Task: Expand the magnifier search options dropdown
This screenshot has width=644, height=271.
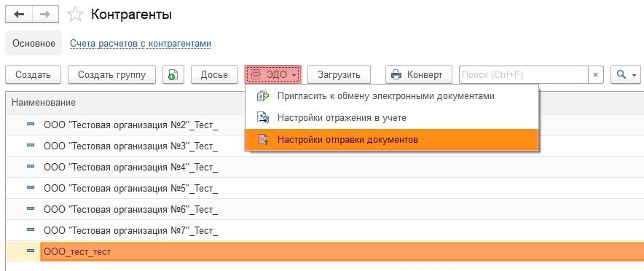Action: (x=626, y=75)
